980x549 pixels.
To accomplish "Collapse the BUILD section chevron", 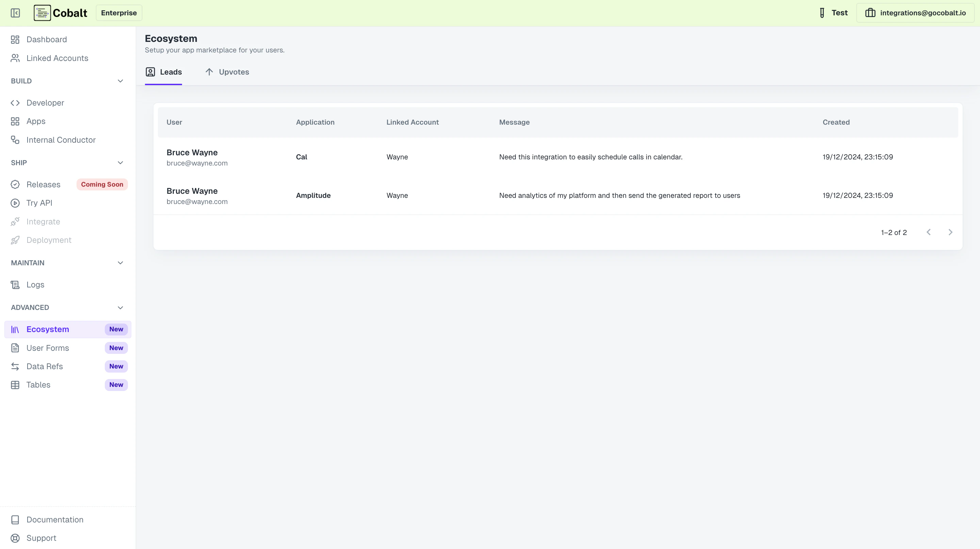I will (120, 81).
